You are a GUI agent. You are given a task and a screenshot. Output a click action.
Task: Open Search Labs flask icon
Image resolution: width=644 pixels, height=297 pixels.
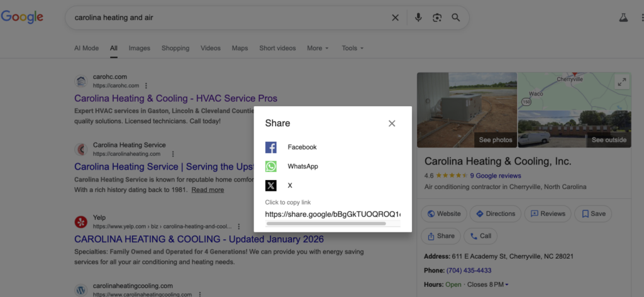tap(623, 18)
